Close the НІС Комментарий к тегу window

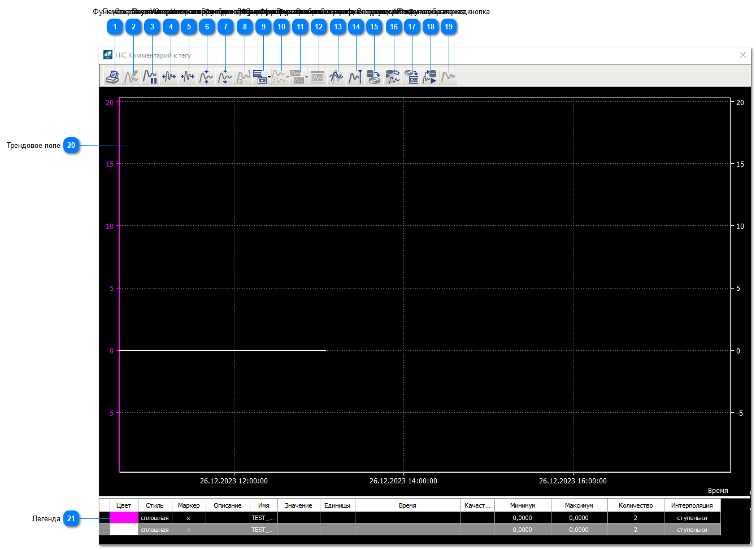coord(743,55)
